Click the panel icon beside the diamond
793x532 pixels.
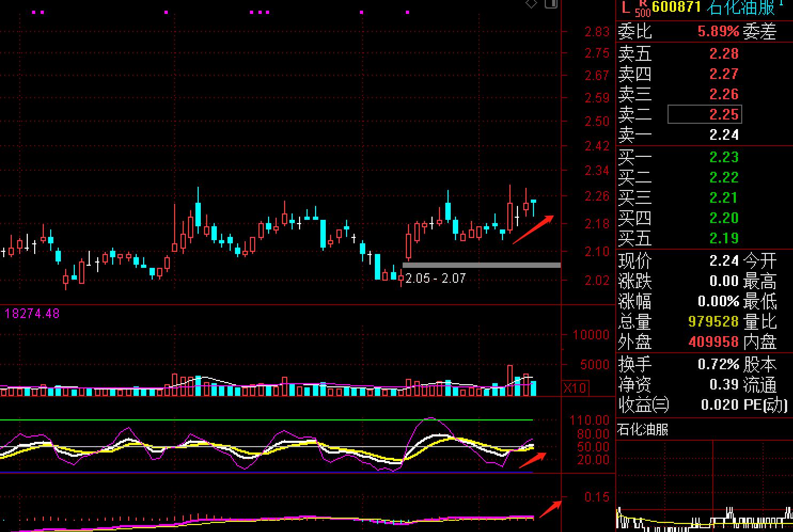pos(551,4)
